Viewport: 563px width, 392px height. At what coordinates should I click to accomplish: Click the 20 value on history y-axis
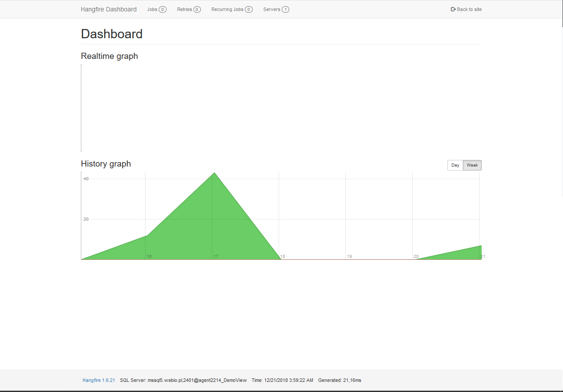click(86, 219)
